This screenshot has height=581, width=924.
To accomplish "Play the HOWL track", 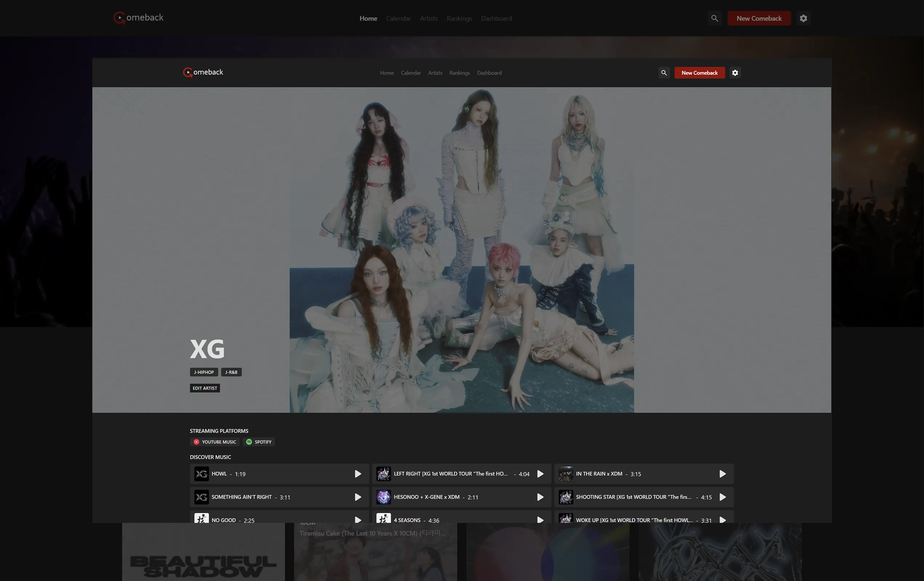I will coord(358,474).
